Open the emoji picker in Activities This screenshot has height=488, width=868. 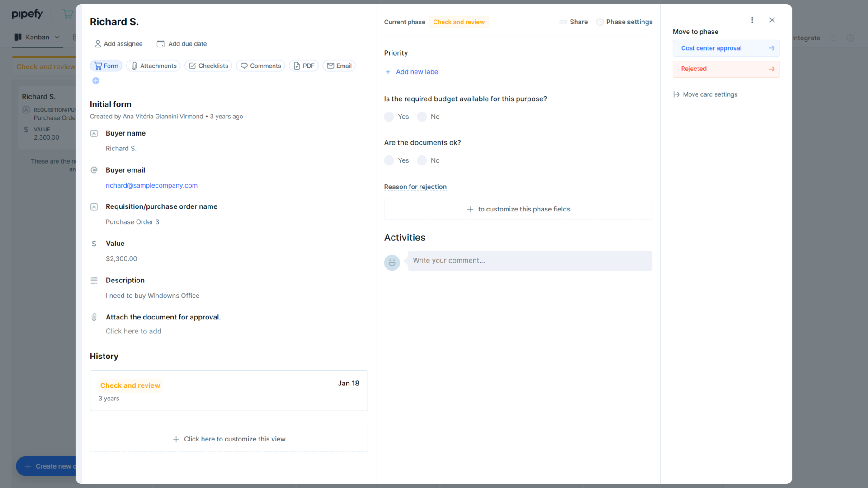pos(392,262)
